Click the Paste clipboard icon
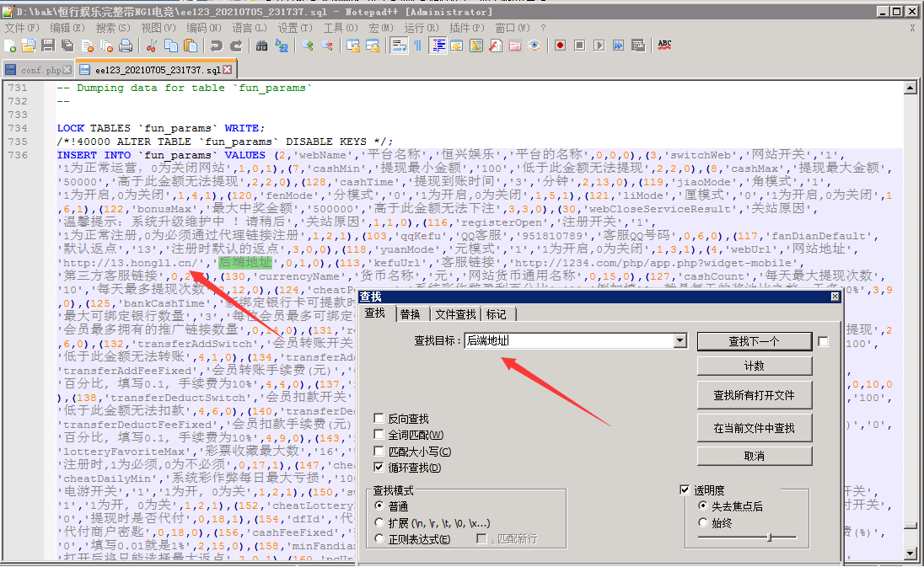The width and height of the screenshot is (924, 567). coord(191,46)
